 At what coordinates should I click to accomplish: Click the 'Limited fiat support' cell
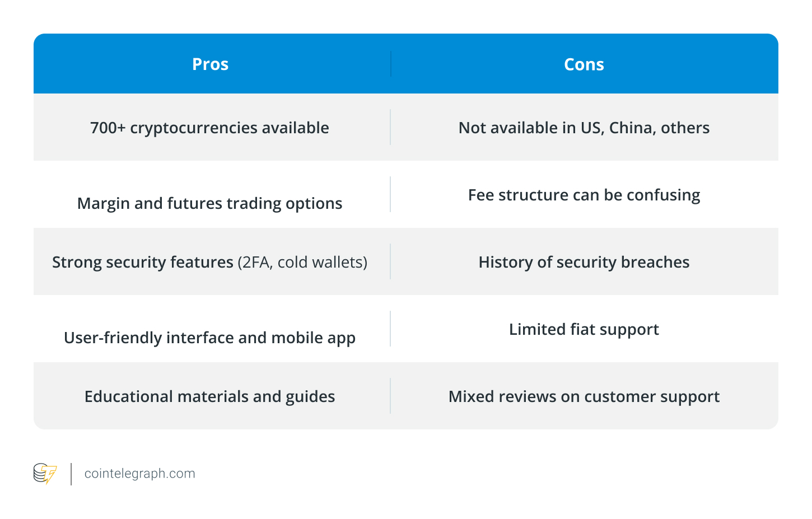click(584, 329)
